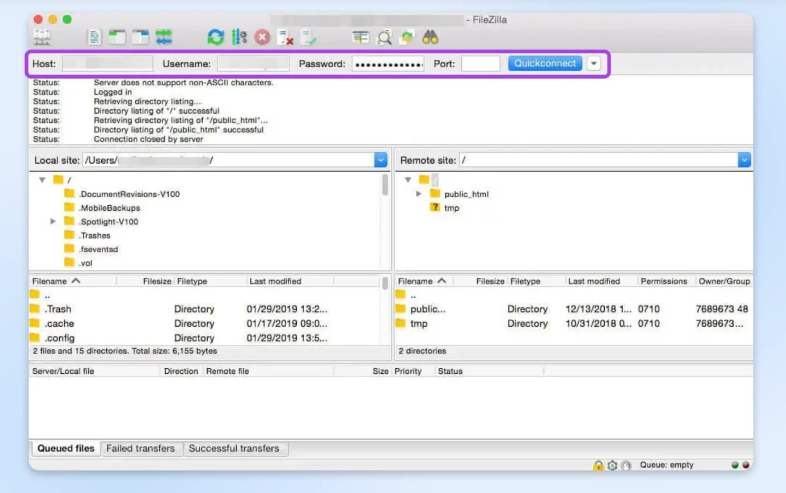Open the Local site path dropdown
This screenshot has height=493, width=786.
(x=380, y=160)
